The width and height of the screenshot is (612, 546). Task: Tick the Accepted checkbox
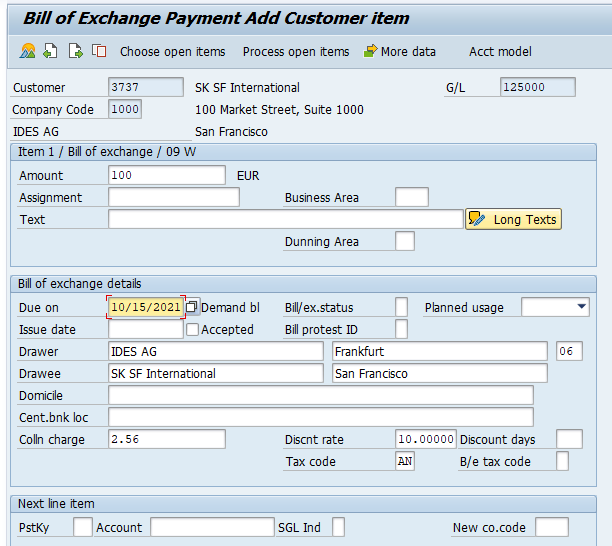[193, 329]
